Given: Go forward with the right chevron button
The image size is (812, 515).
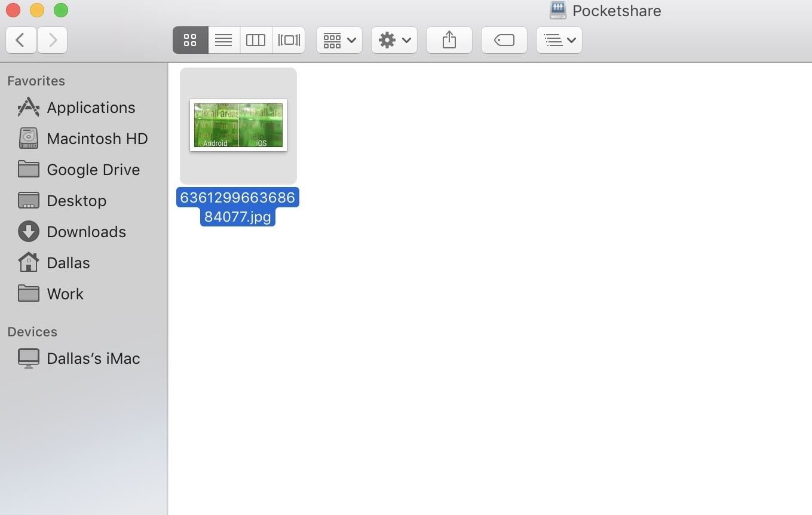Looking at the screenshot, I should coord(52,40).
